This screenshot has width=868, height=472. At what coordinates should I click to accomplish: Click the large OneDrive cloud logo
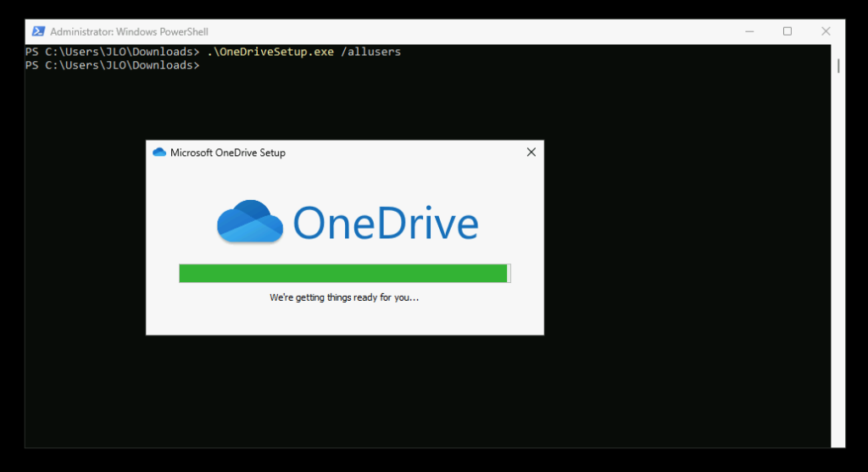point(250,221)
